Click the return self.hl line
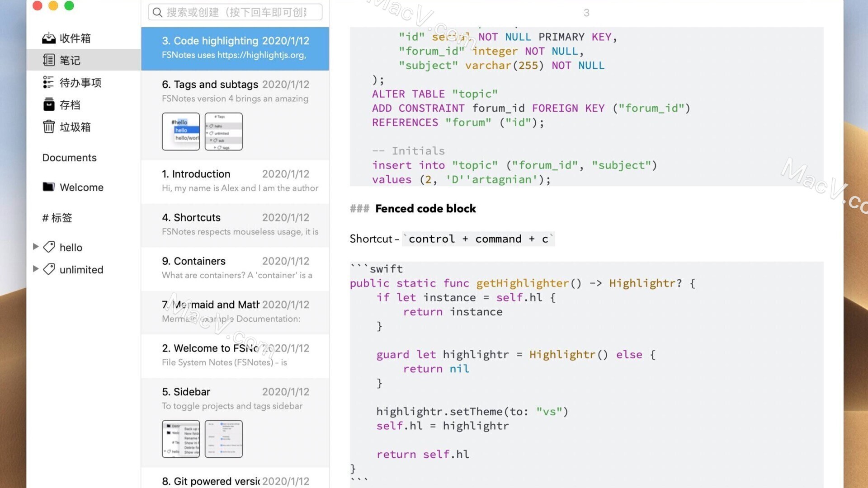The image size is (868, 488). tap(423, 454)
